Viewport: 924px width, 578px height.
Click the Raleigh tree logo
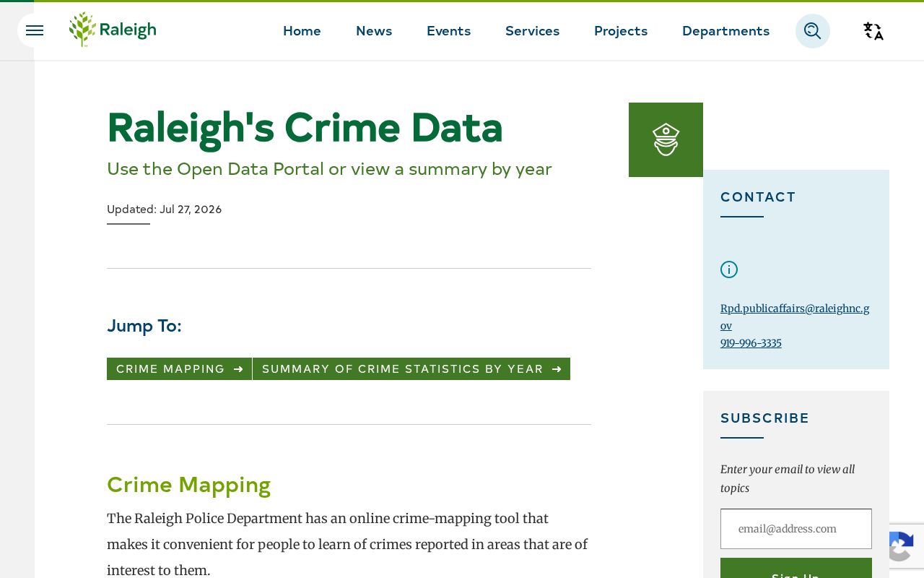113,30
